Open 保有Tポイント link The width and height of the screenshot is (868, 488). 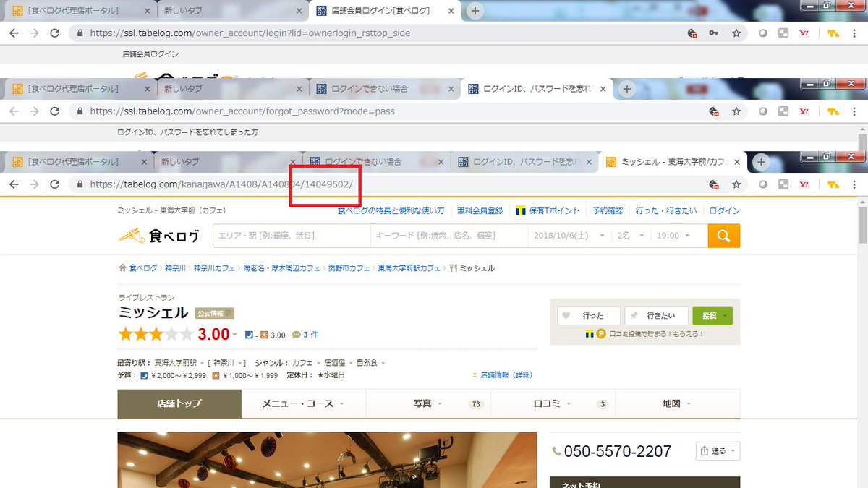click(548, 210)
